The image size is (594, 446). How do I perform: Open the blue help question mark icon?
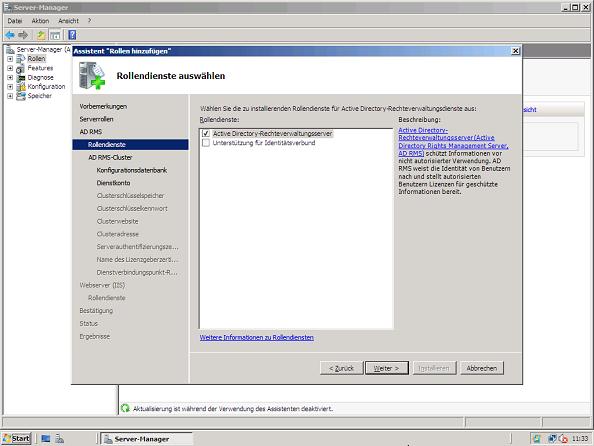[72, 35]
